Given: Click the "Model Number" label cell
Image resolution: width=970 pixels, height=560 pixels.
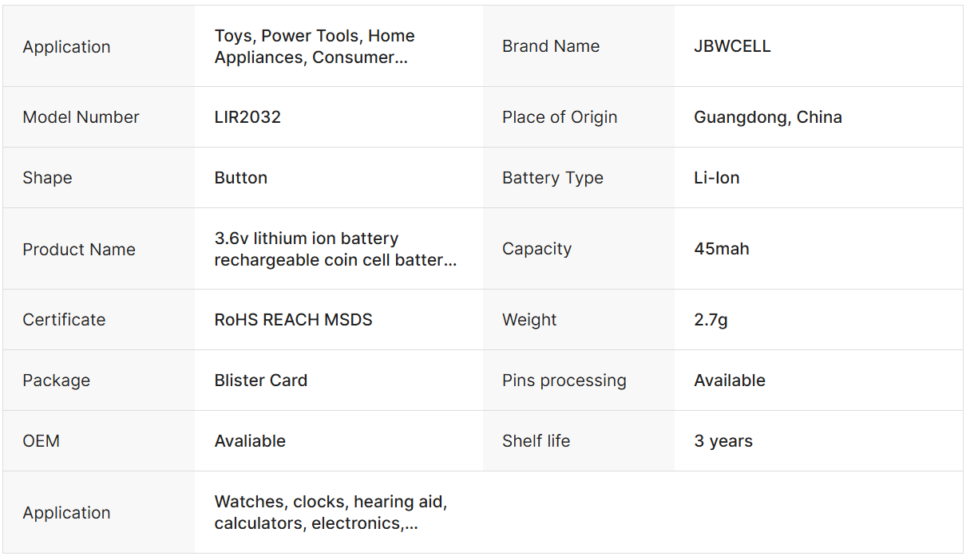Looking at the screenshot, I should click(81, 117).
